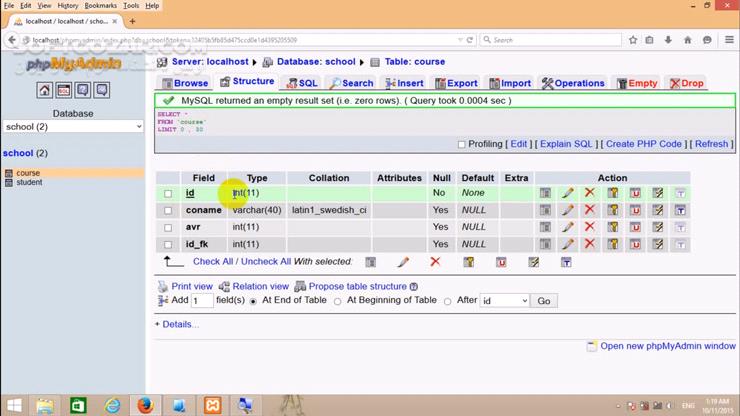This screenshot has width=740, height=416.
Task: Check the id field checkbox
Action: click(168, 194)
